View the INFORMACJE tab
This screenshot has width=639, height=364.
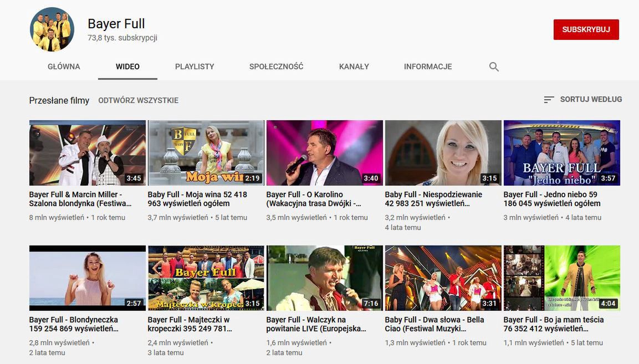pos(428,66)
